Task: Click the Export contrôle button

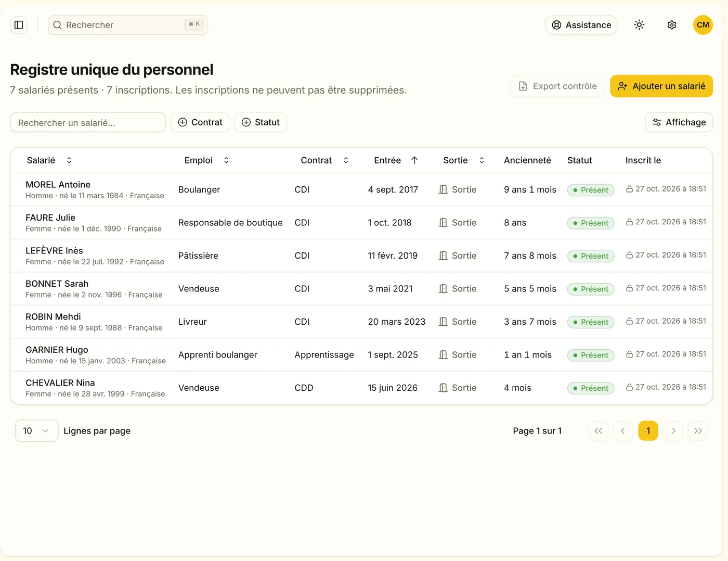Action: pos(557,86)
